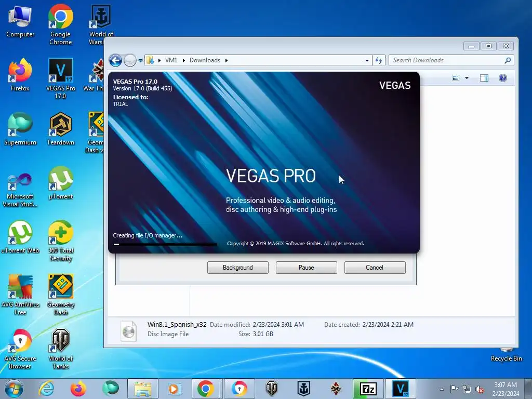Open Firefox from the taskbar
Screen dimensions: 532x399
pyautogui.click(x=78, y=389)
